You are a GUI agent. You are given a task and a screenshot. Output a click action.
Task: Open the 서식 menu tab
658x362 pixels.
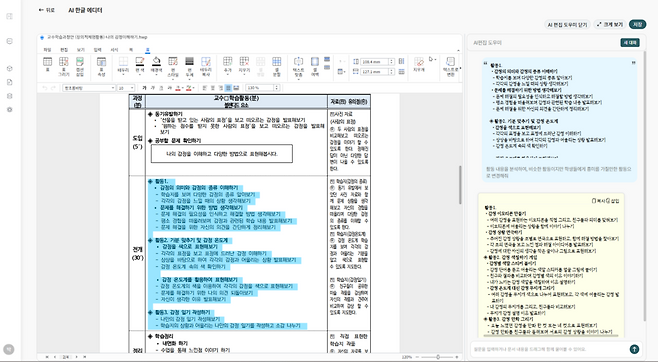(114, 50)
